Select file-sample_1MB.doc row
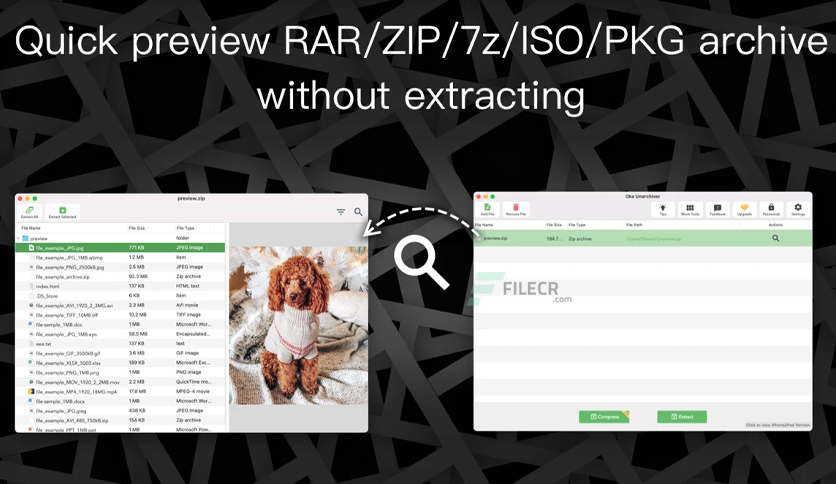 point(120,325)
